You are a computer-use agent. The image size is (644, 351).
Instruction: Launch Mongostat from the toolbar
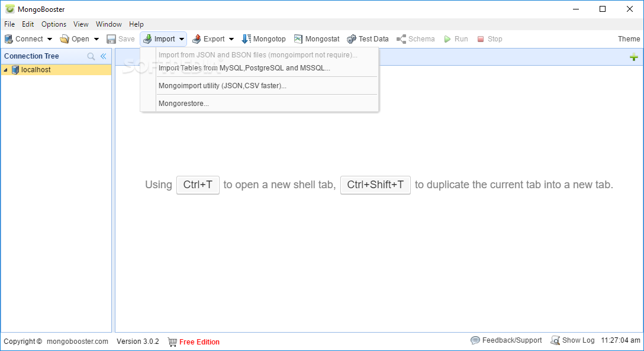point(317,39)
